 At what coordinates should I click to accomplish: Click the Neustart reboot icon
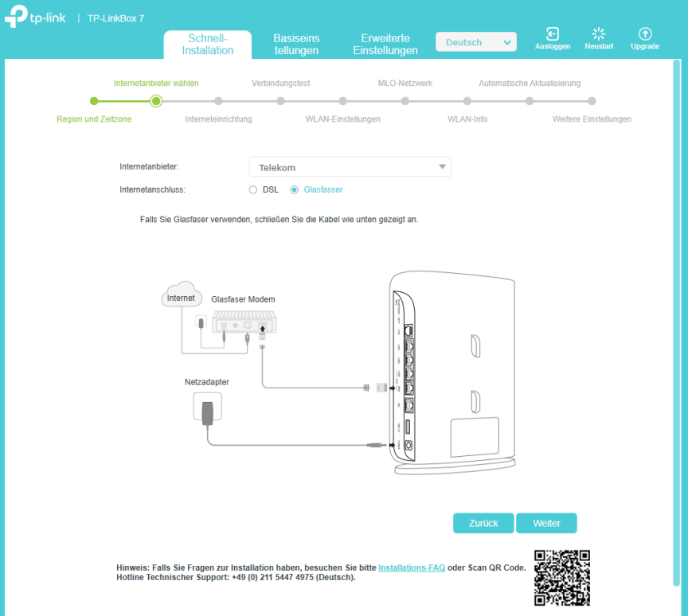599,33
